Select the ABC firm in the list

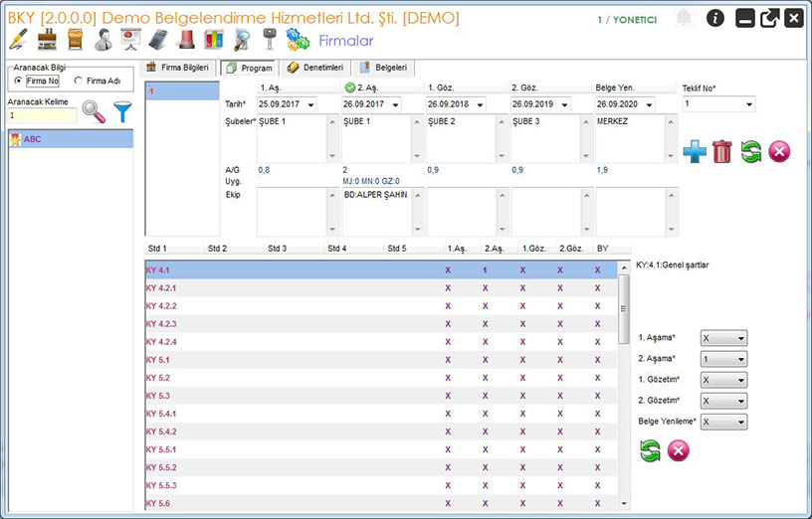tap(71, 139)
